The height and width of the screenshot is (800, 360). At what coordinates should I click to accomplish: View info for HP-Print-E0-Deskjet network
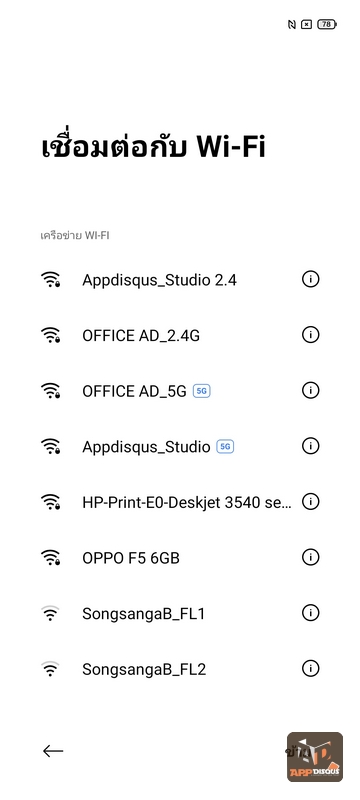coord(310,502)
